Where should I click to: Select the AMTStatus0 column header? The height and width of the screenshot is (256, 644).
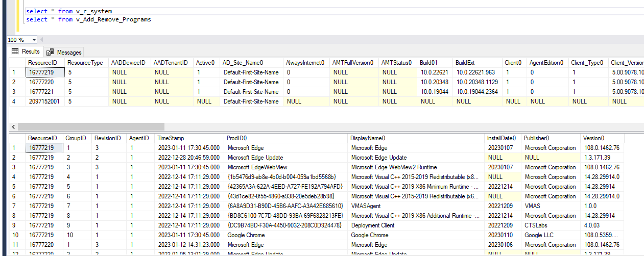(398, 63)
